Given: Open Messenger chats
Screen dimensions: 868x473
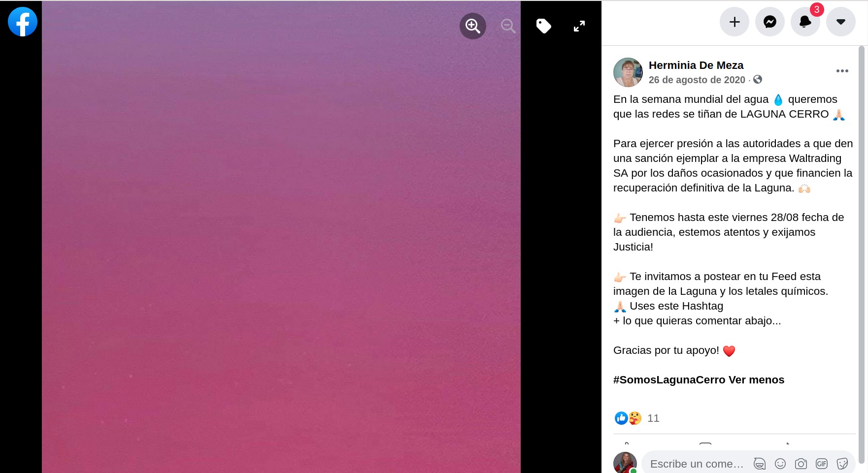Looking at the screenshot, I should [x=770, y=22].
